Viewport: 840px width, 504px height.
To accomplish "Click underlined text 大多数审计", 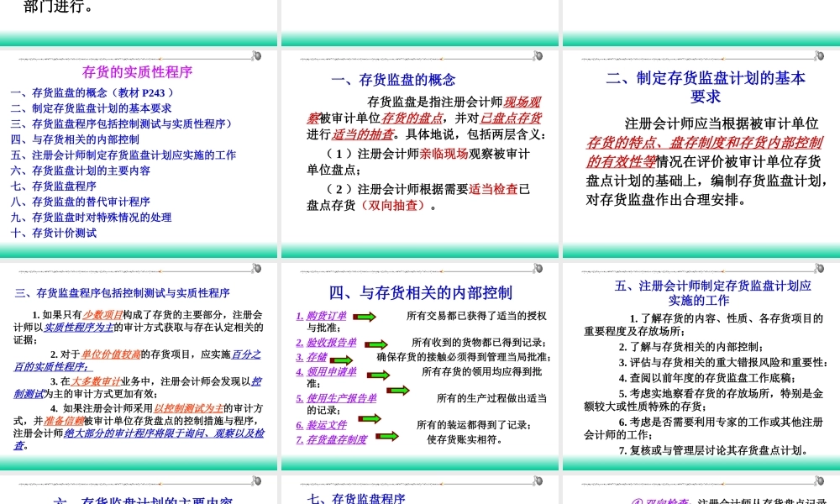I will click(x=96, y=381).
